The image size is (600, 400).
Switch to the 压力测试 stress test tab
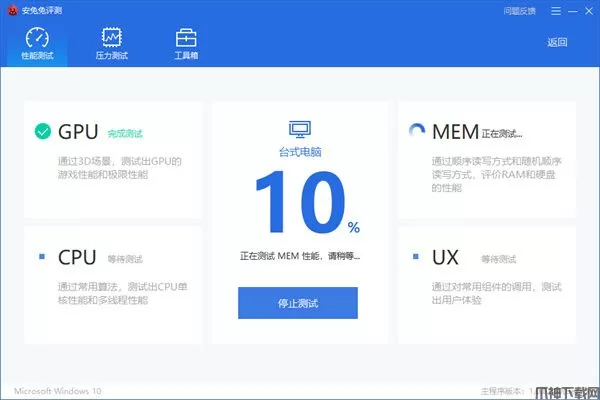112,44
